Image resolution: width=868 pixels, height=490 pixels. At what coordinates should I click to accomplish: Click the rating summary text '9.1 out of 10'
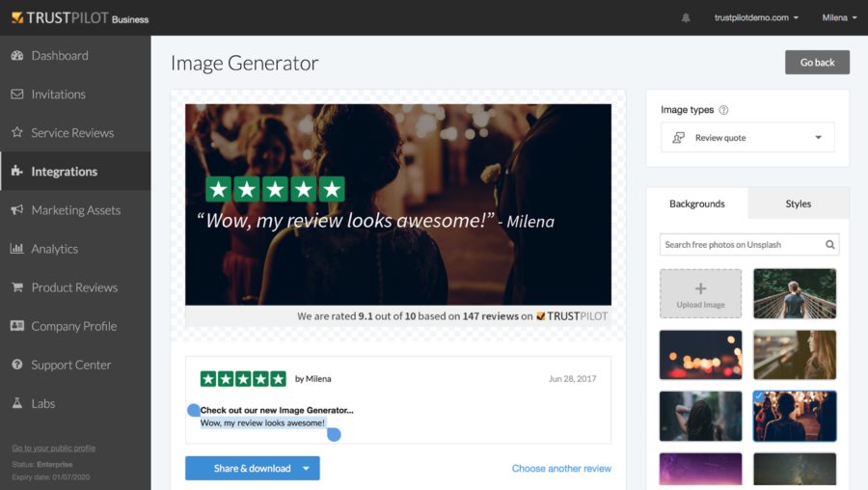click(387, 316)
